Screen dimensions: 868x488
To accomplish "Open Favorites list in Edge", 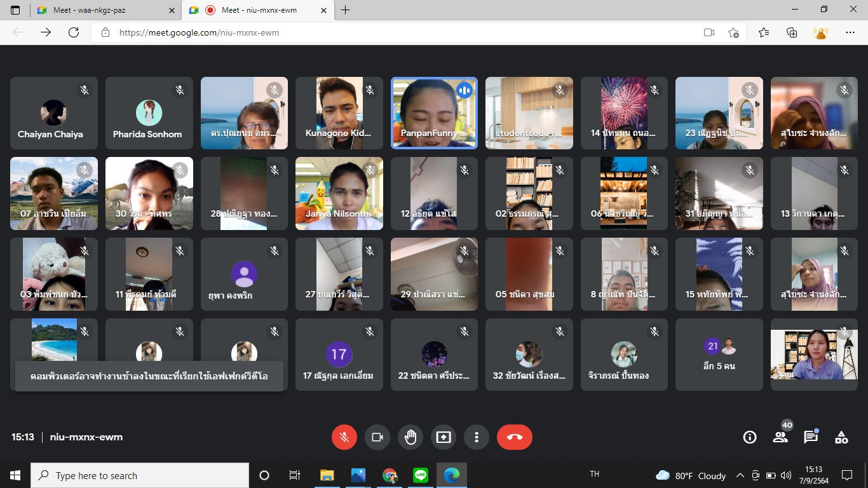I will coord(764,32).
